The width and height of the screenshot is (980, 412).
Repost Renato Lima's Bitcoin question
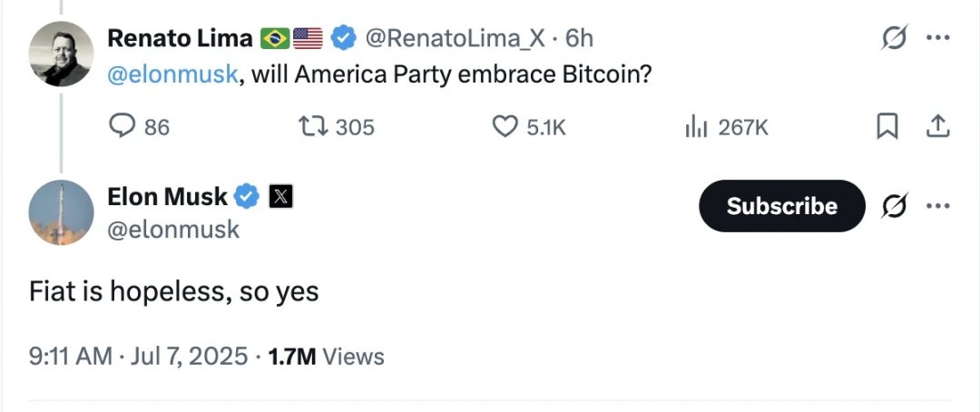tap(314, 127)
